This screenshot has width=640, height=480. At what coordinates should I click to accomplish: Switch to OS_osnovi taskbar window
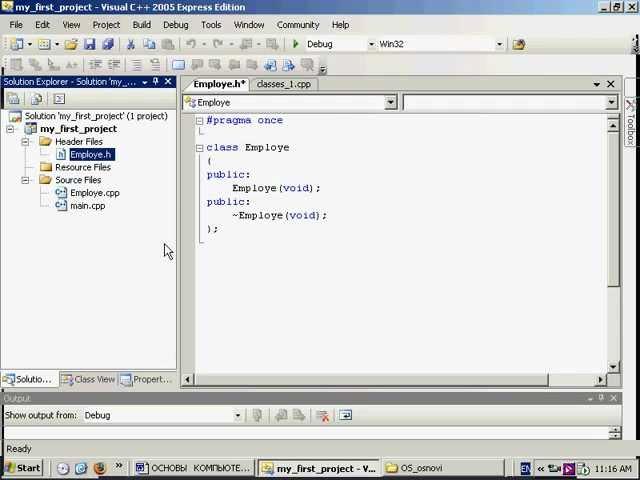click(443, 468)
